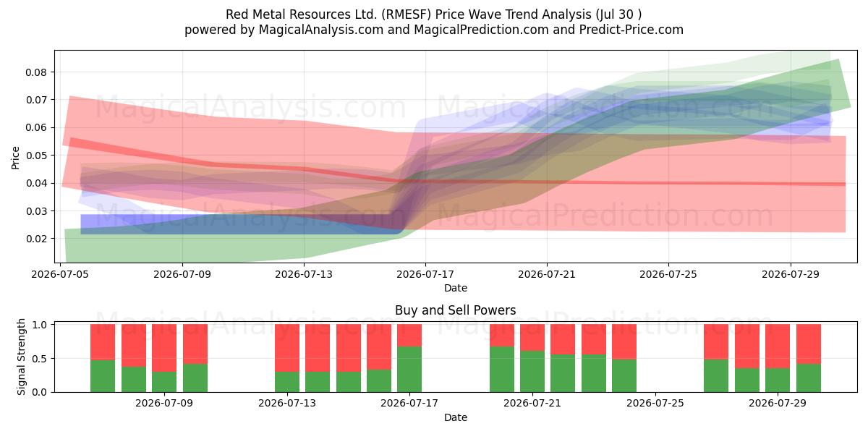Click the 0.06 price axis tick label

37,127
